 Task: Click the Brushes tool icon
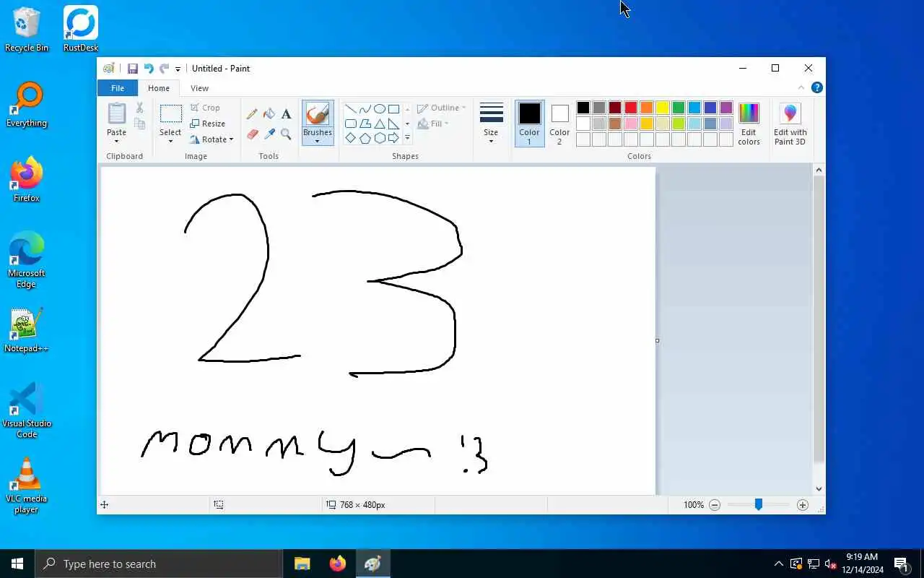point(318,114)
